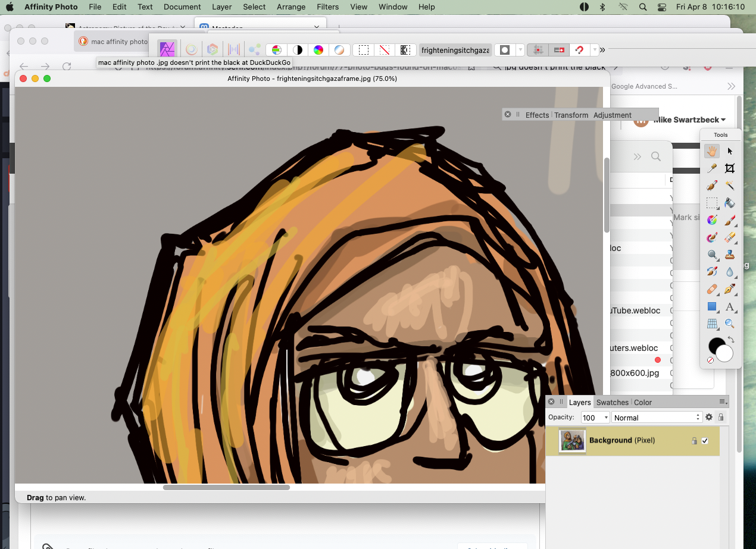Image resolution: width=756 pixels, height=549 pixels.
Task: Select the Pen tool
Action: [730, 289]
